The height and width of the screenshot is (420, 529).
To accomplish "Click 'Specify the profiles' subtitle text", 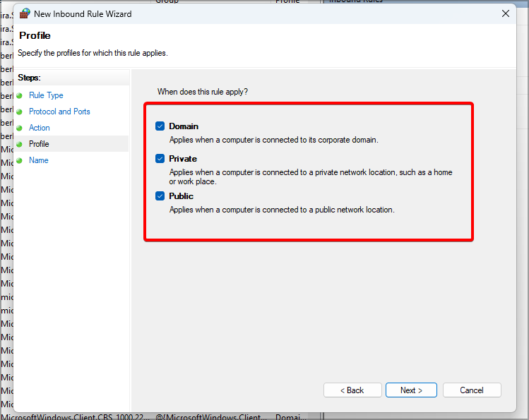I will pyautogui.click(x=93, y=53).
